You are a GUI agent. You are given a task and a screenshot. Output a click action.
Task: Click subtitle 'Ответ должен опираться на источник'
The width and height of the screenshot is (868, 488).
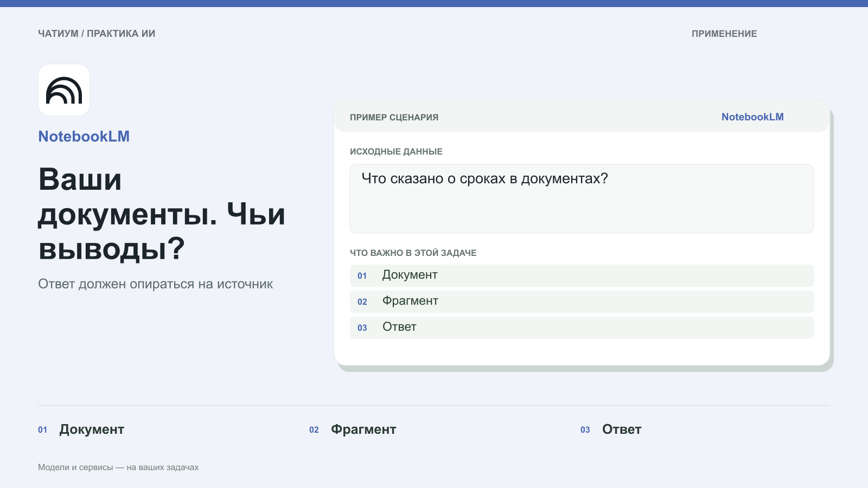[x=155, y=284]
